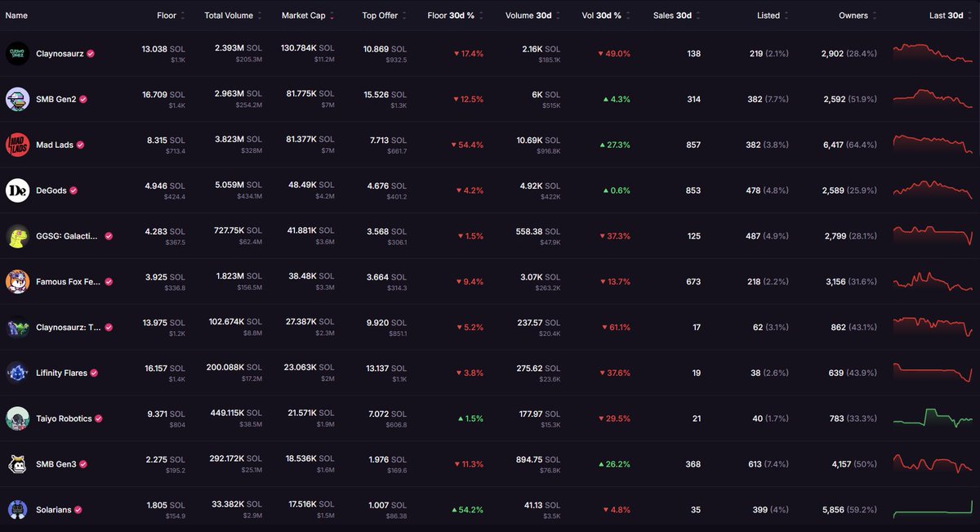The width and height of the screenshot is (980, 532).
Task: Open the SMB Gen2 collection avatar
Action: [17, 99]
